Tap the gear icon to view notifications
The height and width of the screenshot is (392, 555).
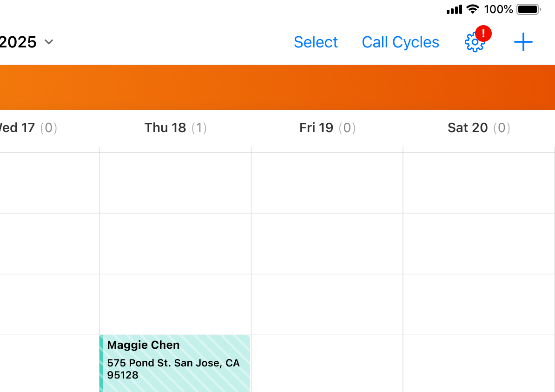(x=475, y=42)
